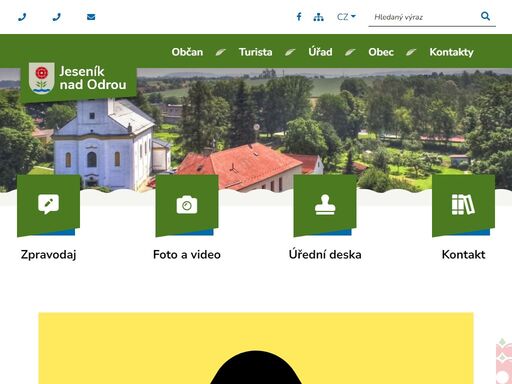Click the Foto a video camera tile

click(x=187, y=205)
